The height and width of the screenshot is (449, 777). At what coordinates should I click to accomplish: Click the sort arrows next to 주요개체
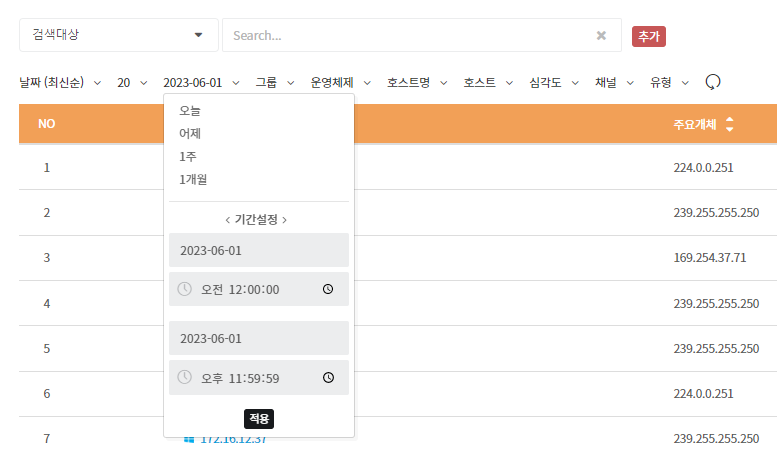click(x=729, y=125)
